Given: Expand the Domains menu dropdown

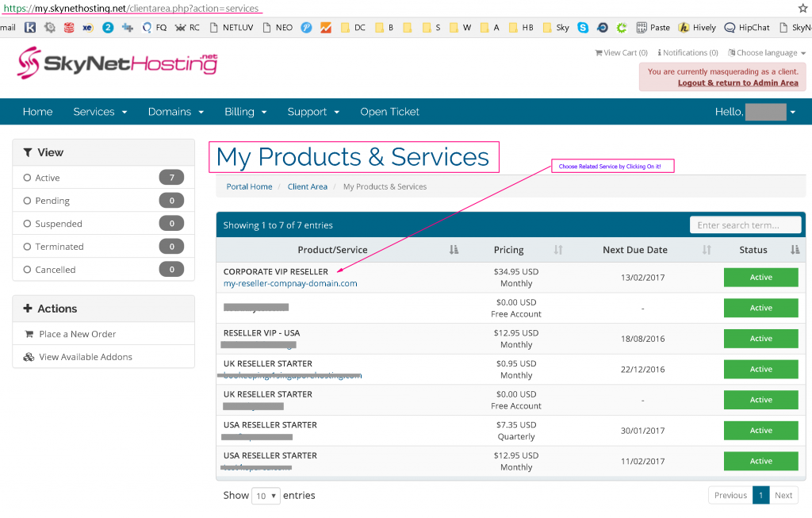Looking at the screenshot, I should [175, 111].
